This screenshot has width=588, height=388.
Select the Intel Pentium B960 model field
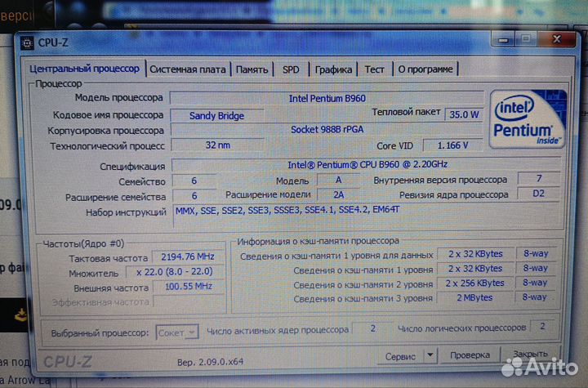click(327, 99)
